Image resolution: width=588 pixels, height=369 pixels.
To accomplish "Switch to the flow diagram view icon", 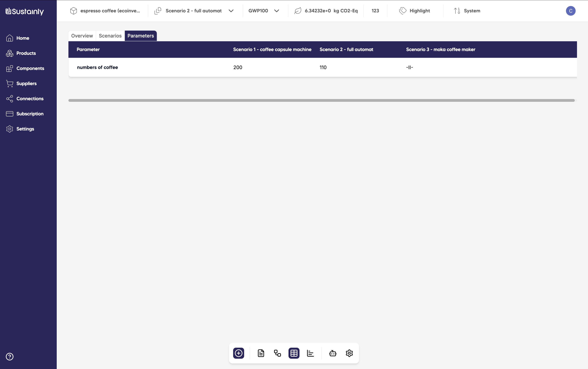I will (277, 353).
